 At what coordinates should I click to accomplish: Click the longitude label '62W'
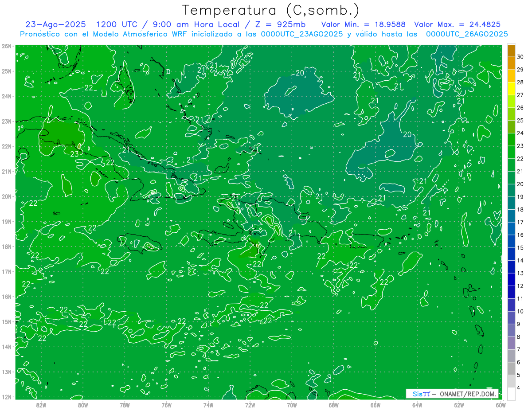coord(459,404)
